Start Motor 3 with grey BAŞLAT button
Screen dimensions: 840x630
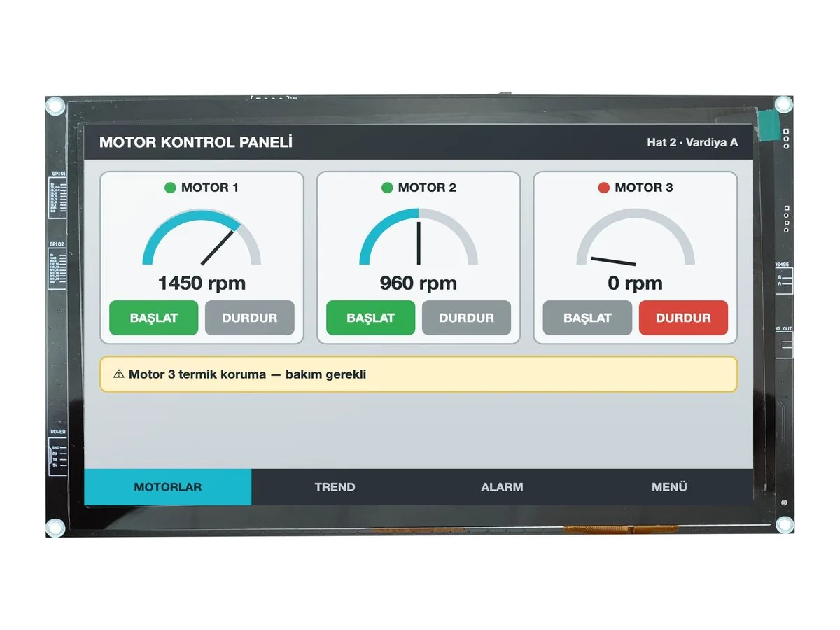click(587, 318)
